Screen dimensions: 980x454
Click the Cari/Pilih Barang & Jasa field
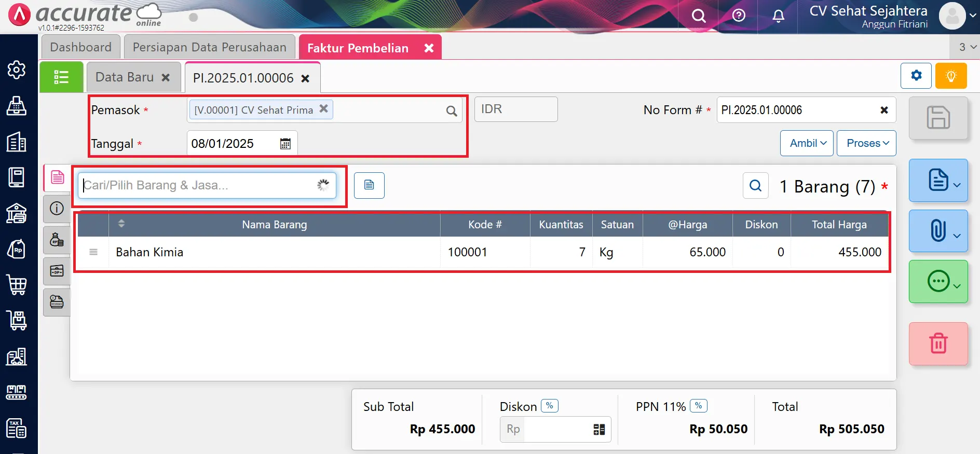click(200, 185)
